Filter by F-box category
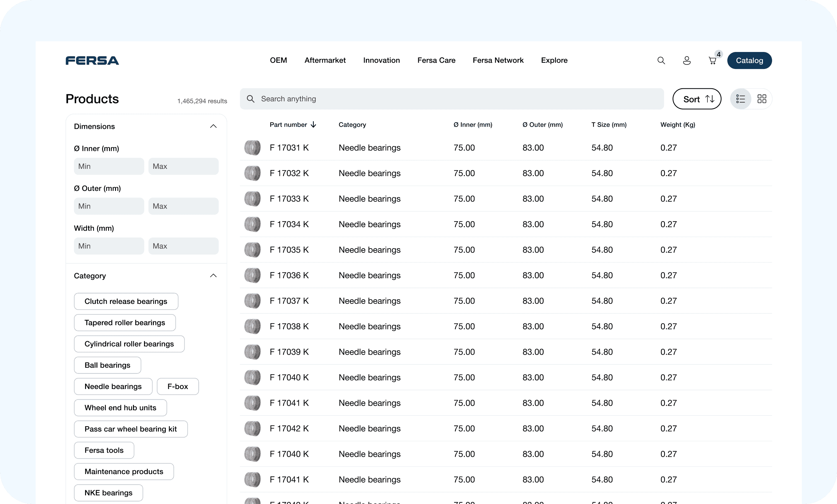This screenshot has width=837, height=504. click(x=178, y=387)
